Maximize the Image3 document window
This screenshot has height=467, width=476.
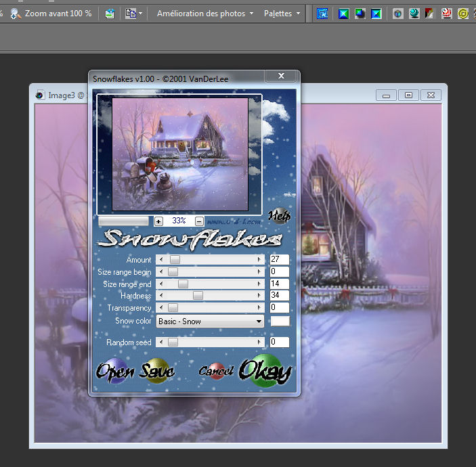(408, 95)
